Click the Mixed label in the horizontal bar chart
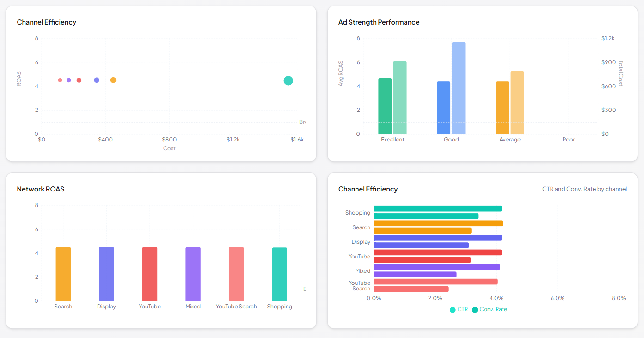 (x=363, y=271)
